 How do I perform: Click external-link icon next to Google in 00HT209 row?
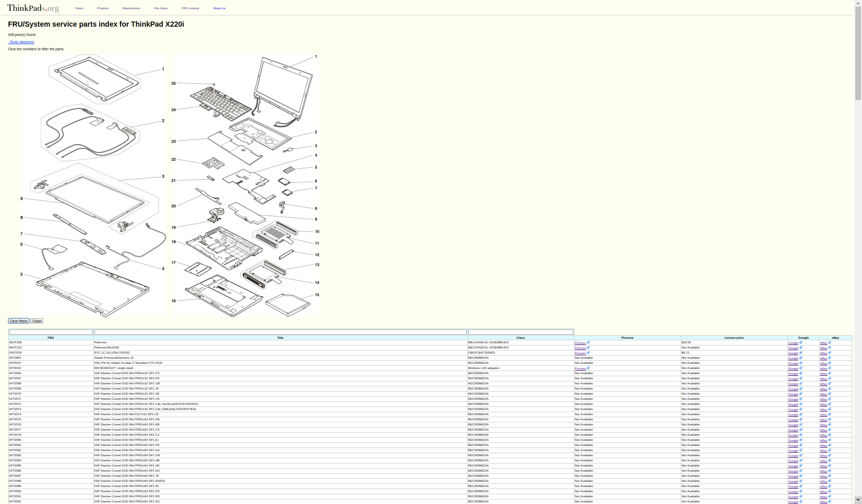(801, 342)
